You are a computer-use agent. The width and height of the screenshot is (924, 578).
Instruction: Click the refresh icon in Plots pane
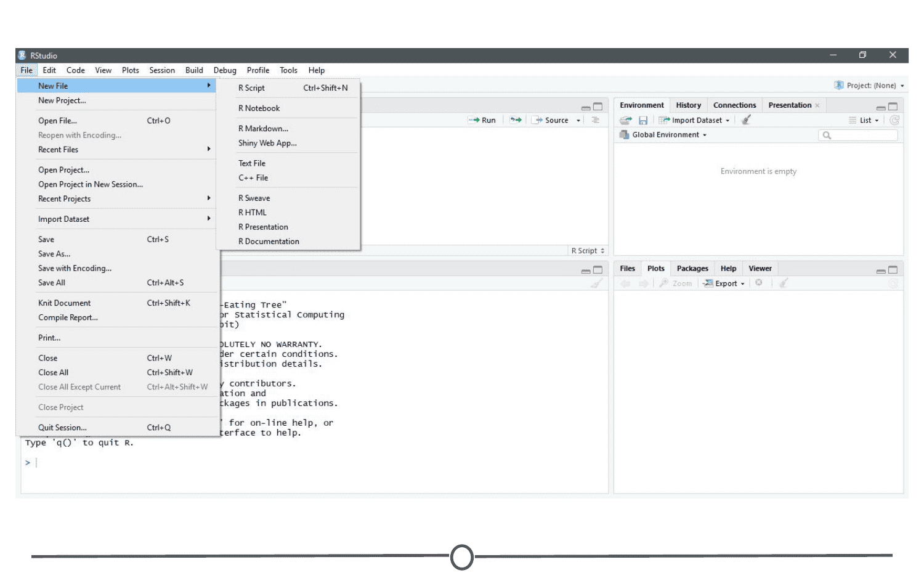pyautogui.click(x=893, y=283)
